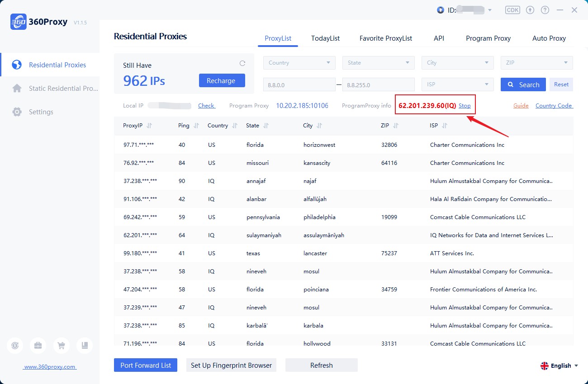Click the Check local IP link
The image size is (588, 384).
click(207, 106)
